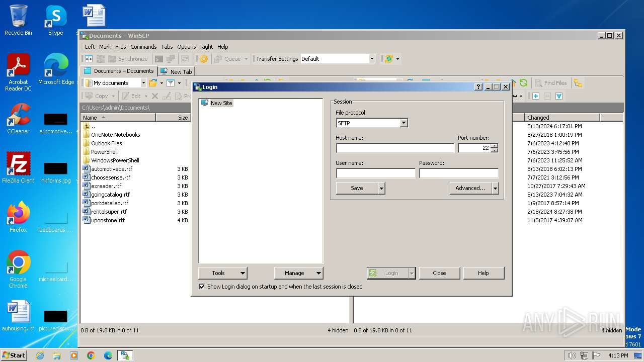Image resolution: width=644 pixels, height=362 pixels.
Task: Click the volume speaker icon in system tray
Action: [572, 355]
